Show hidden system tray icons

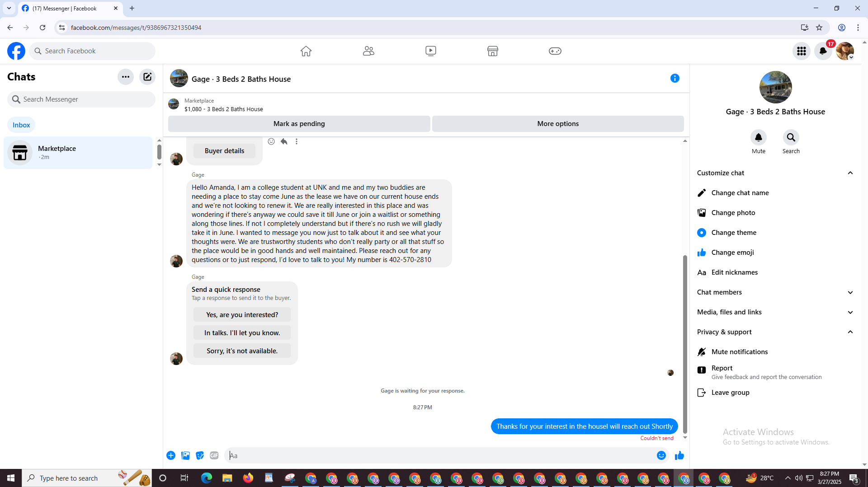[788, 478]
